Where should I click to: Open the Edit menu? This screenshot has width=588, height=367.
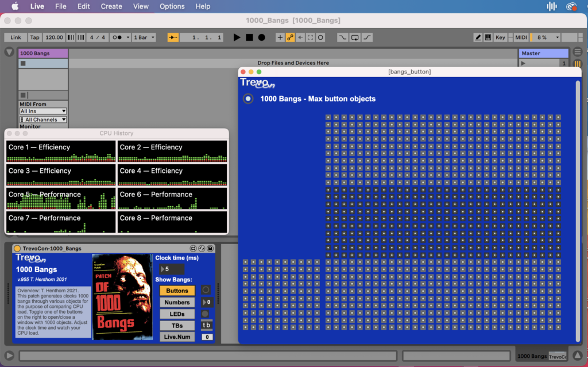(x=83, y=6)
